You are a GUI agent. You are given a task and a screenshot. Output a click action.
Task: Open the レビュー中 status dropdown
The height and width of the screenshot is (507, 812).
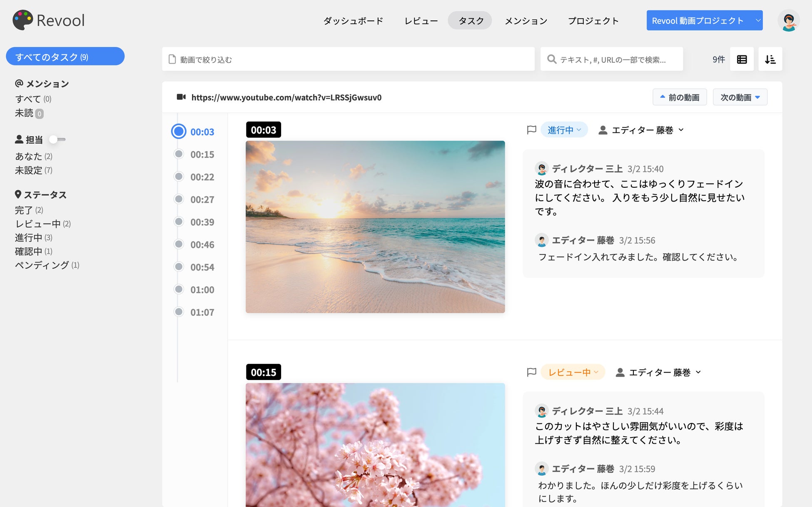pyautogui.click(x=573, y=372)
